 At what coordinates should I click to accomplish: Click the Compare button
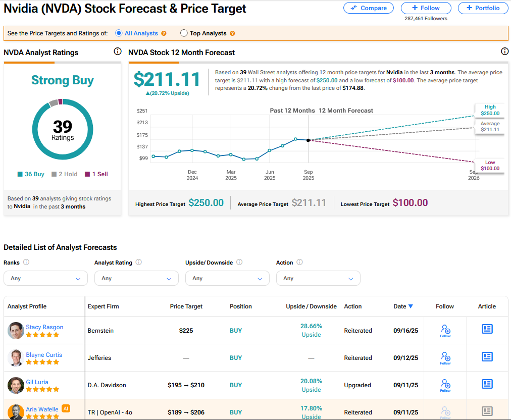tap(369, 8)
